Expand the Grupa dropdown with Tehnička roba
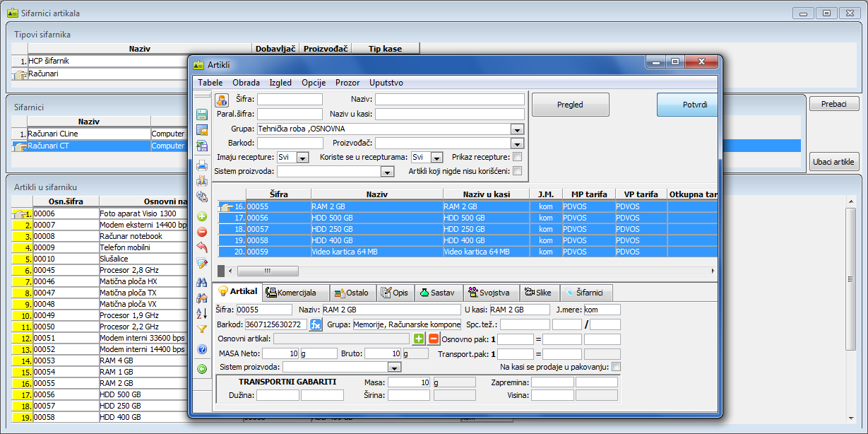 coord(517,129)
